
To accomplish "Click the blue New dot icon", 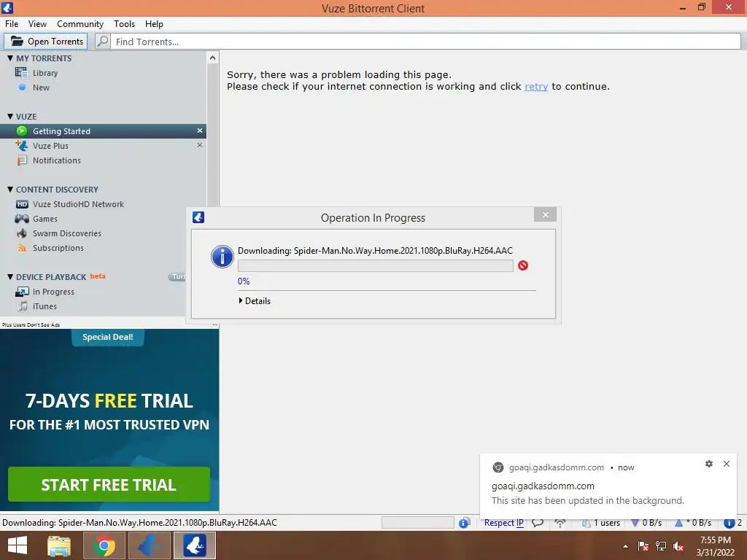I will (x=22, y=87).
